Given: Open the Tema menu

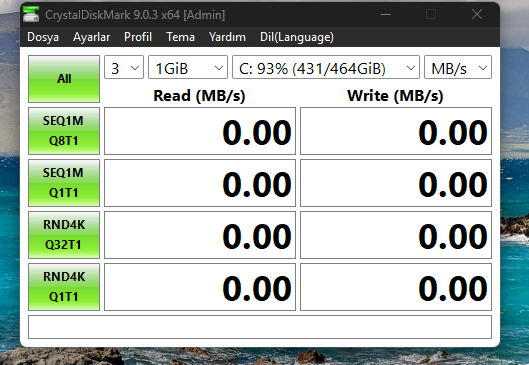Looking at the screenshot, I should point(180,37).
